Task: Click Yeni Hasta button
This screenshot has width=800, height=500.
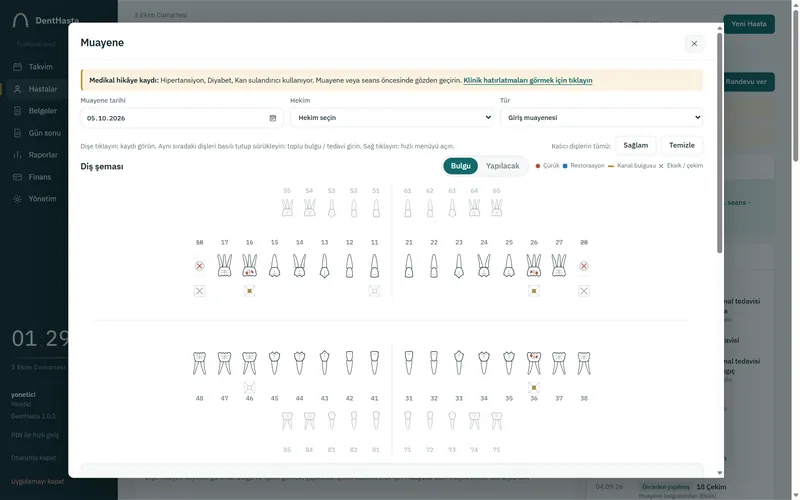Action: point(748,24)
